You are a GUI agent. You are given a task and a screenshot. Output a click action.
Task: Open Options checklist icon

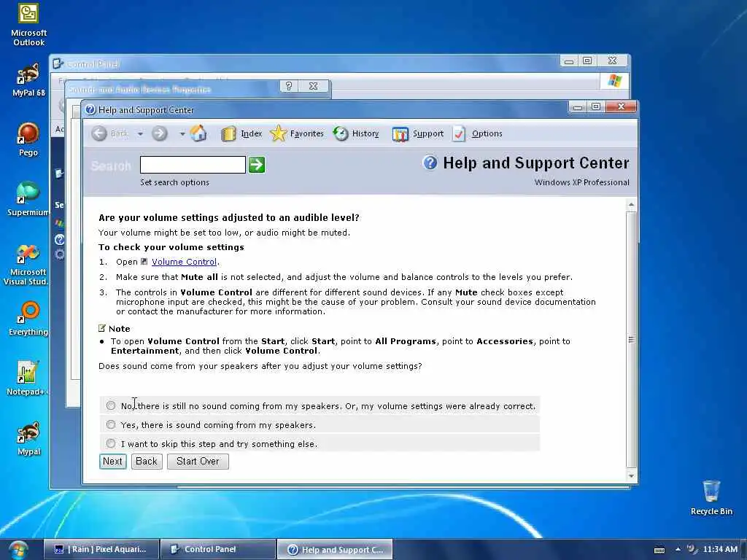pos(459,134)
